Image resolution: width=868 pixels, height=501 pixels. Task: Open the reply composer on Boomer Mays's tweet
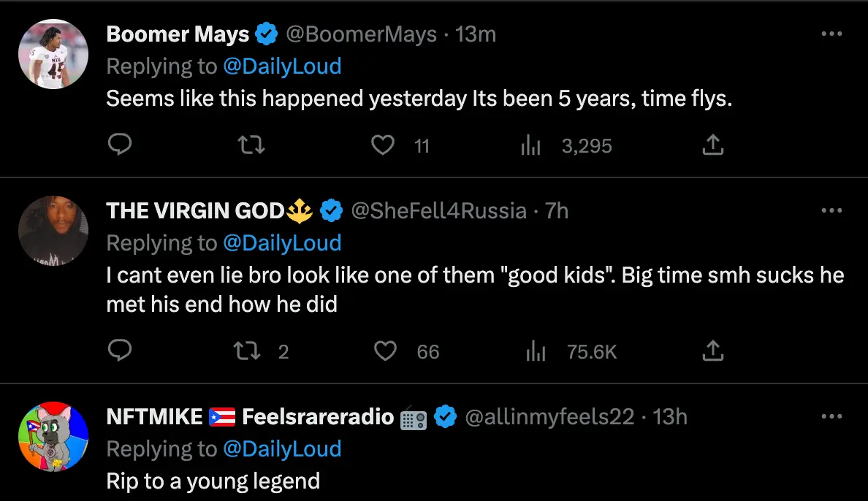[121, 145]
